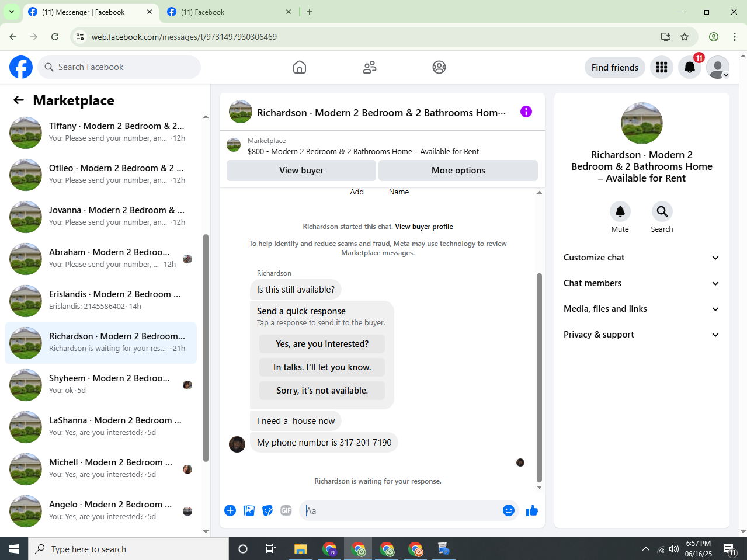Screen dimensions: 747x560
Task: Attach a photo file icon
Action: (x=249, y=510)
